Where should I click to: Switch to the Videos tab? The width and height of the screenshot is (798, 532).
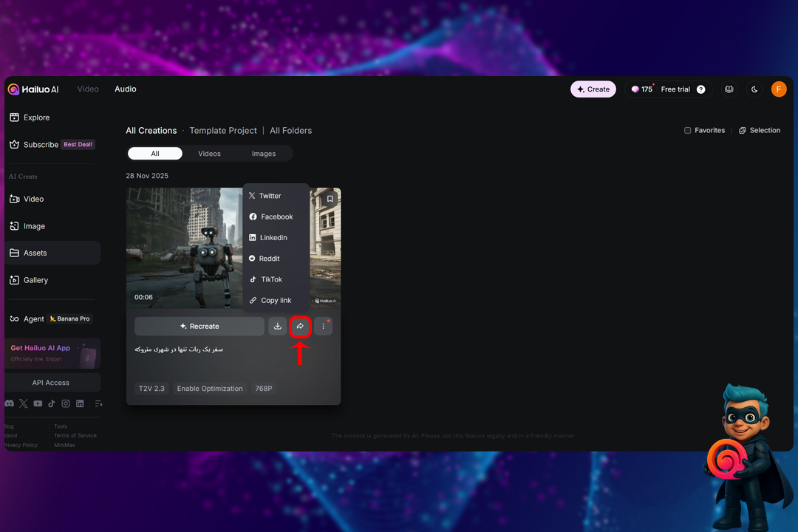(209, 154)
